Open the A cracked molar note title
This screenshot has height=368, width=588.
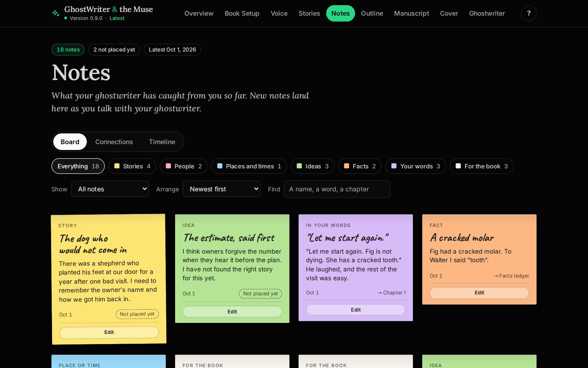pos(462,238)
